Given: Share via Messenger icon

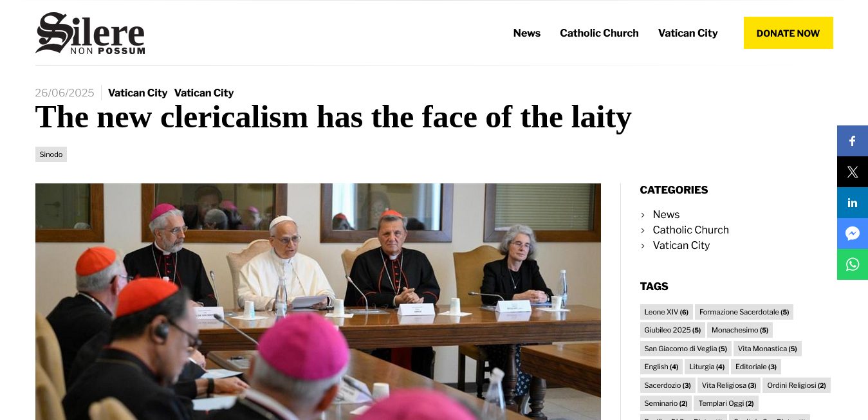Looking at the screenshot, I should click(852, 233).
